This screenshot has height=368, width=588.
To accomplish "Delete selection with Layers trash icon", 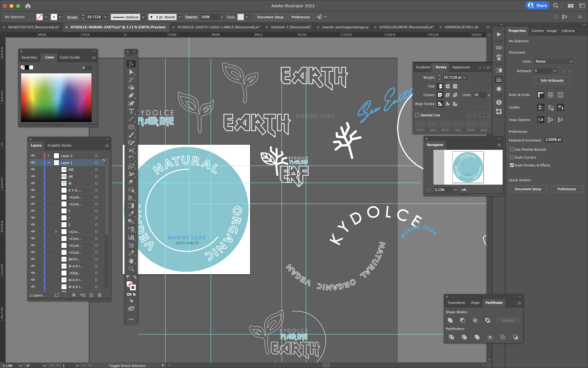I will 99,295.
